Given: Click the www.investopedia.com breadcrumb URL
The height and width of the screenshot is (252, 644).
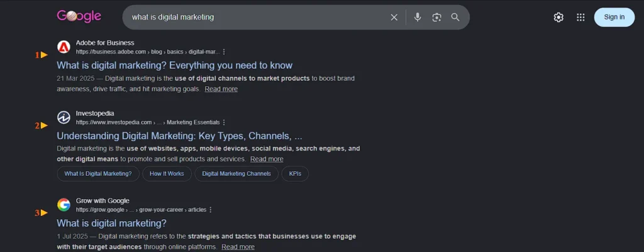Looking at the screenshot, I should point(148,122).
